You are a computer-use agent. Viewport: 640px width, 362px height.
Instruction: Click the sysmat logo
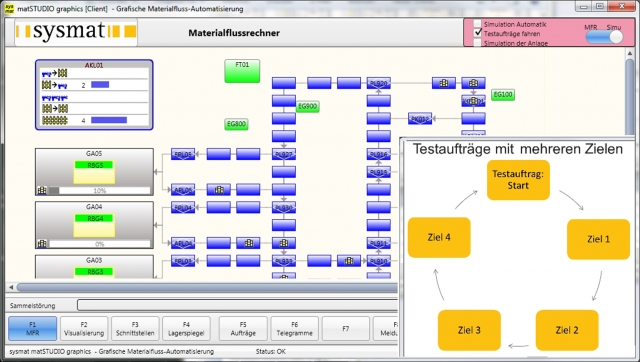(76, 32)
